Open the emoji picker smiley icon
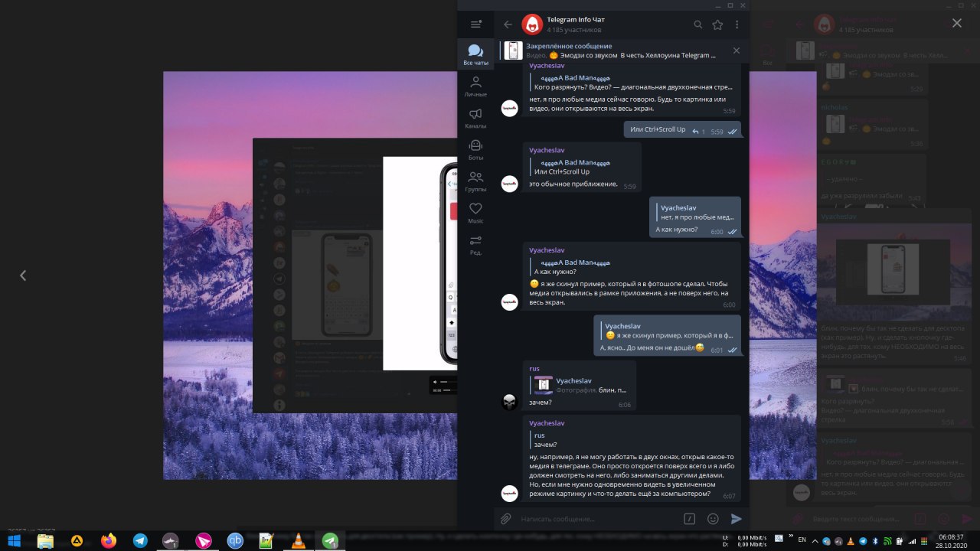Screen dimensions: 980x551 [713, 519]
